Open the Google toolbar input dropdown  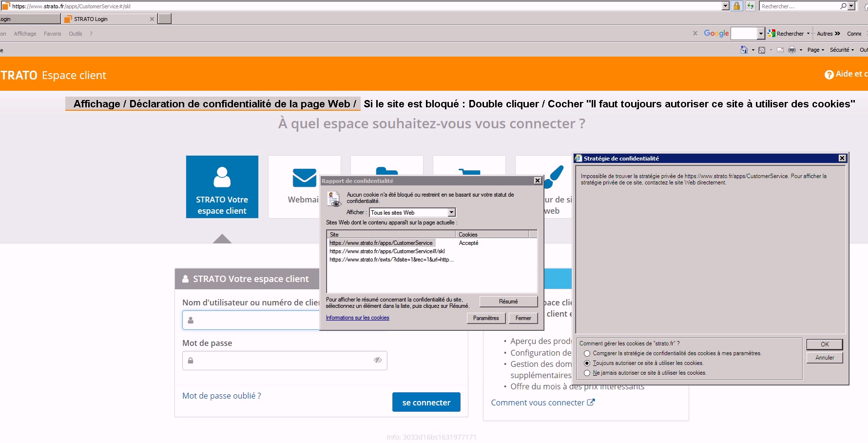[x=761, y=33]
